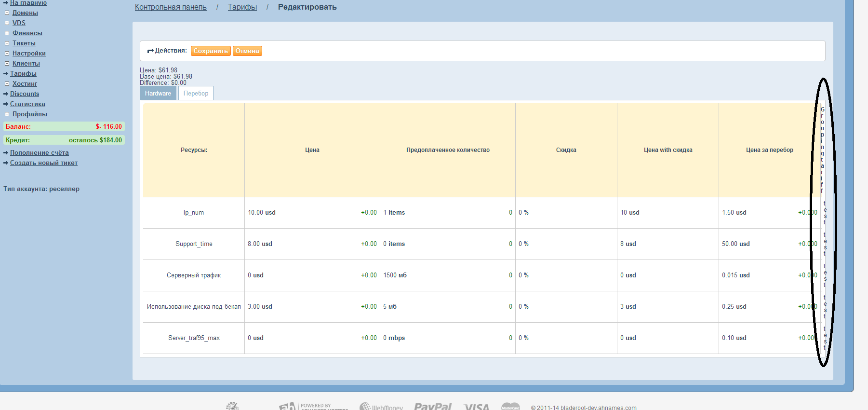
Task: Open the Домены link in the sidebar
Action: (x=25, y=13)
